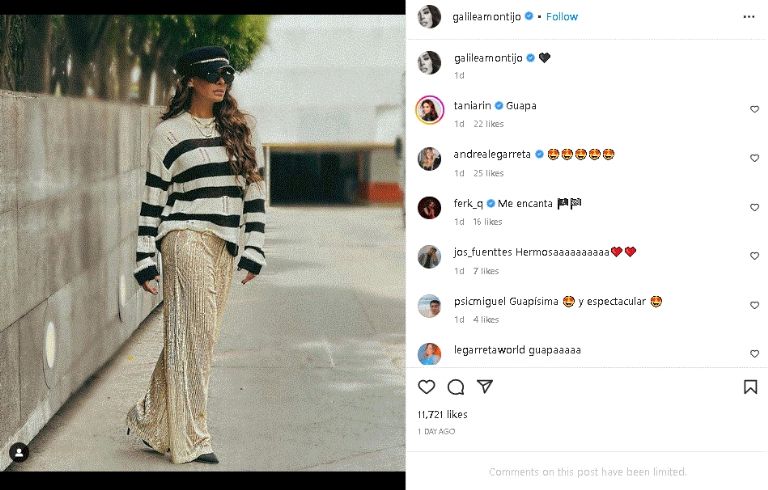
Task: Like taniarin's Guapa comment
Action: tap(754, 109)
